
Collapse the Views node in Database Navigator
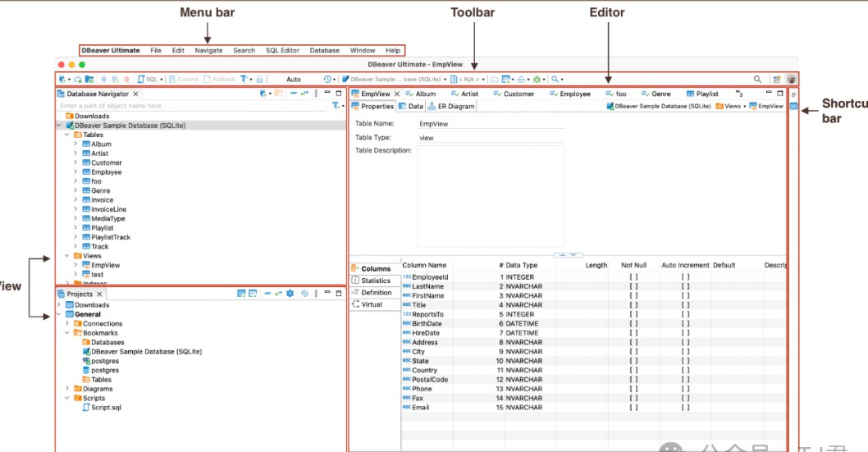click(67, 256)
